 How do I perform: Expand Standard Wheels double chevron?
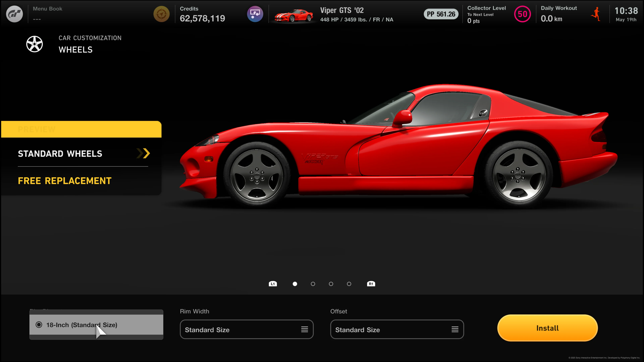pyautogui.click(x=143, y=153)
